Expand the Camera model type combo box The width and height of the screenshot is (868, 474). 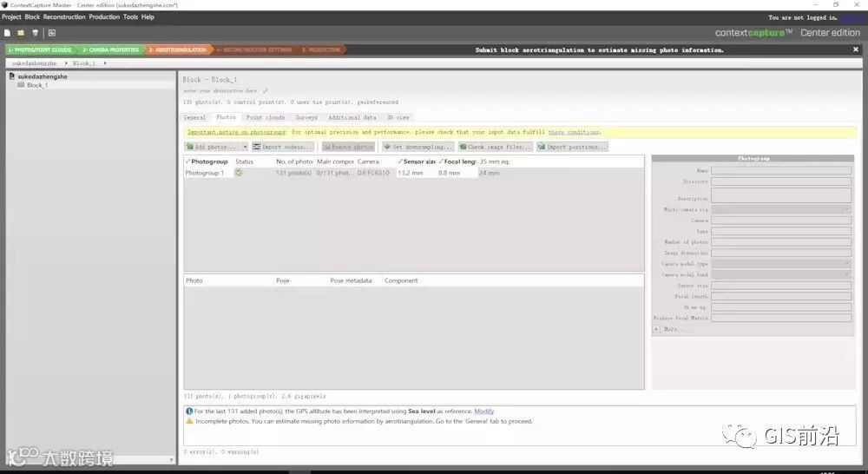[x=847, y=264]
